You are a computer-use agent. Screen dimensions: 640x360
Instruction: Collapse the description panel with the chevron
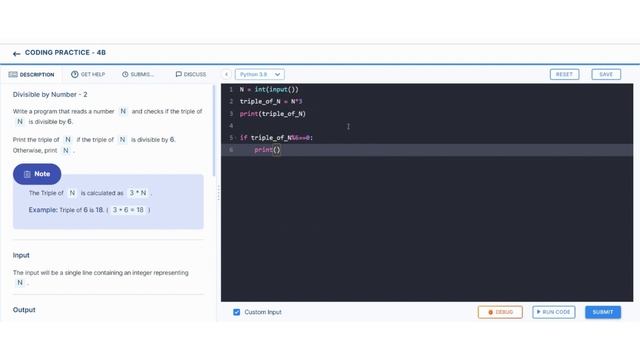[x=227, y=74]
